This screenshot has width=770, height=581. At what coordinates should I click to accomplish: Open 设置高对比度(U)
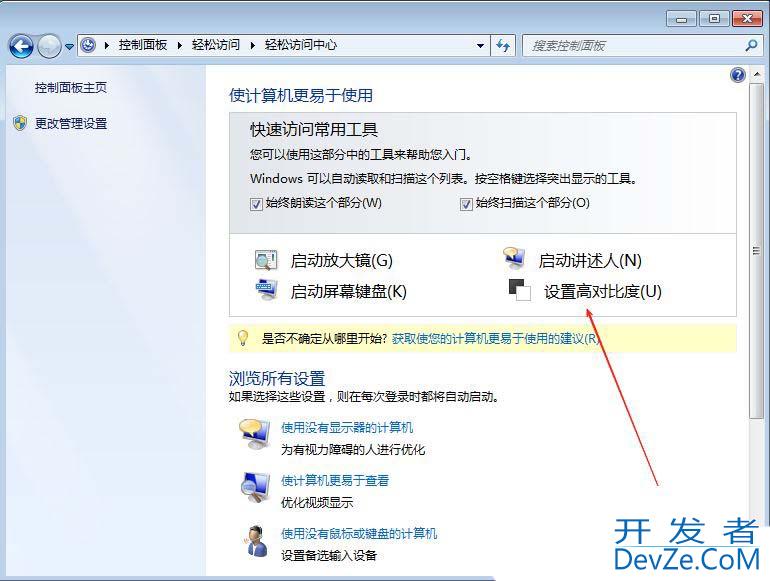(603, 292)
